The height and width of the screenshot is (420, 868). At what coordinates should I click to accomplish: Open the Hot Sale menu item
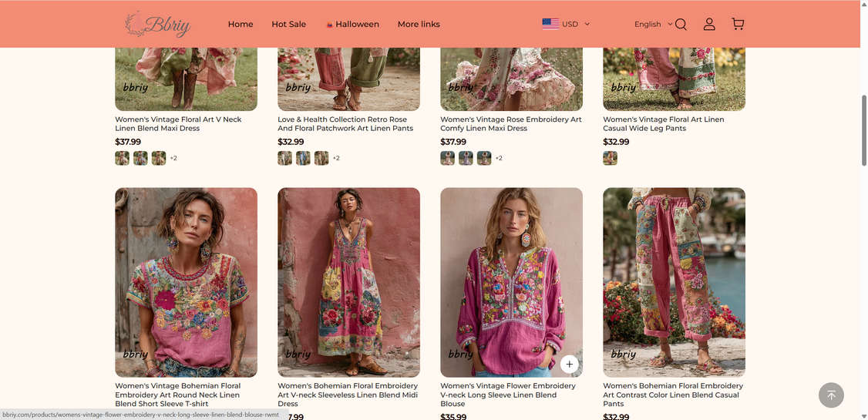(x=288, y=25)
